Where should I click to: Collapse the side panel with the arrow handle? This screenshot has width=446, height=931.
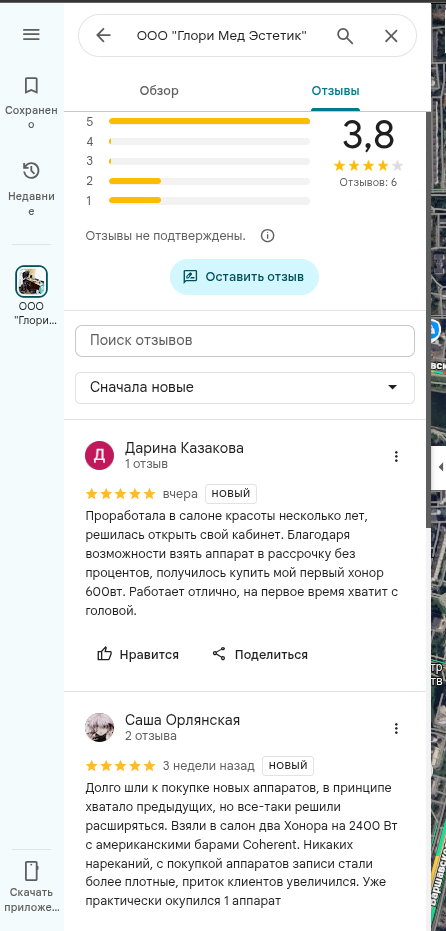[439, 467]
